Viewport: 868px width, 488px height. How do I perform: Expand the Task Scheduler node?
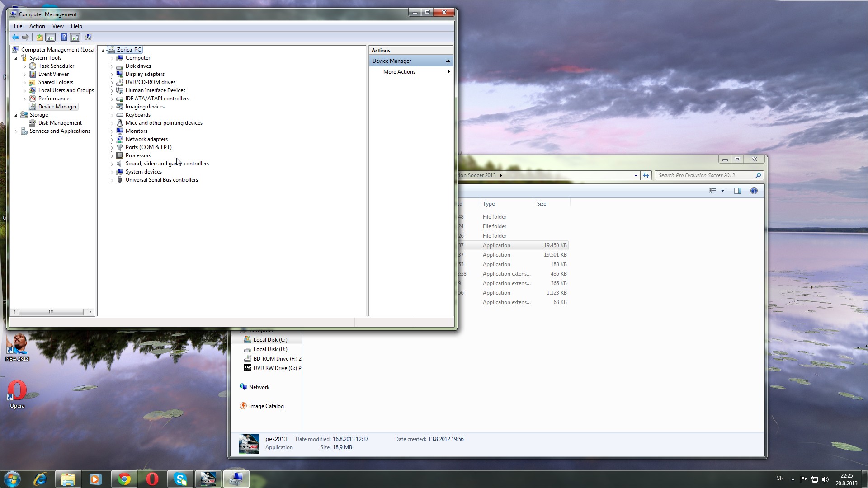25,66
